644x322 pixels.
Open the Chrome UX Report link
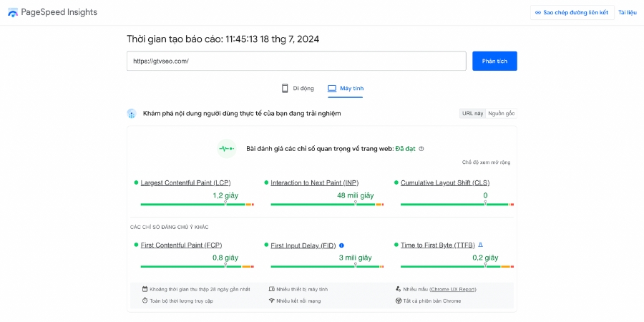tap(453, 289)
